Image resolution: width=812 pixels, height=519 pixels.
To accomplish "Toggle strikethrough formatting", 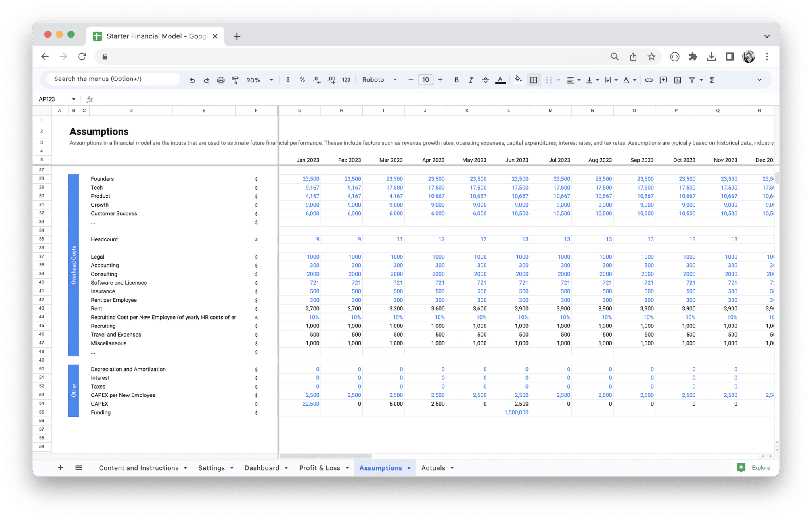I will (485, 80).
